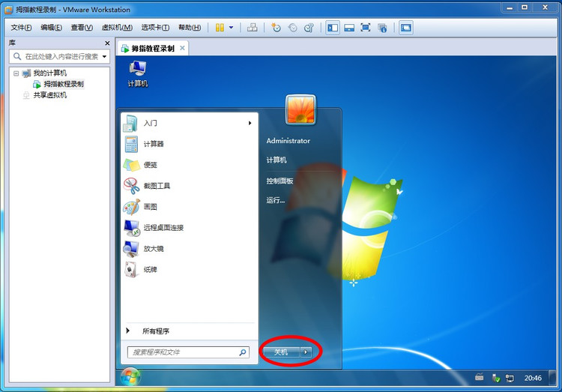Open the 文件(F) menu
Screen dimensions: 562x392
21,28
